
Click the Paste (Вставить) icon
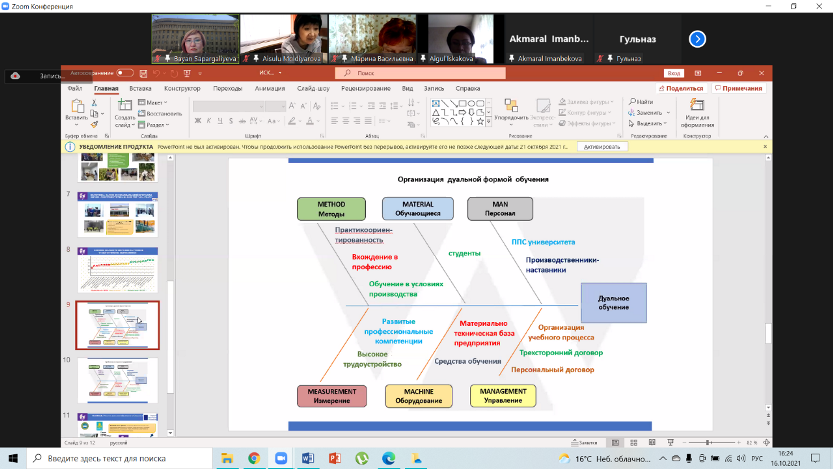click(x=77, y=107)
